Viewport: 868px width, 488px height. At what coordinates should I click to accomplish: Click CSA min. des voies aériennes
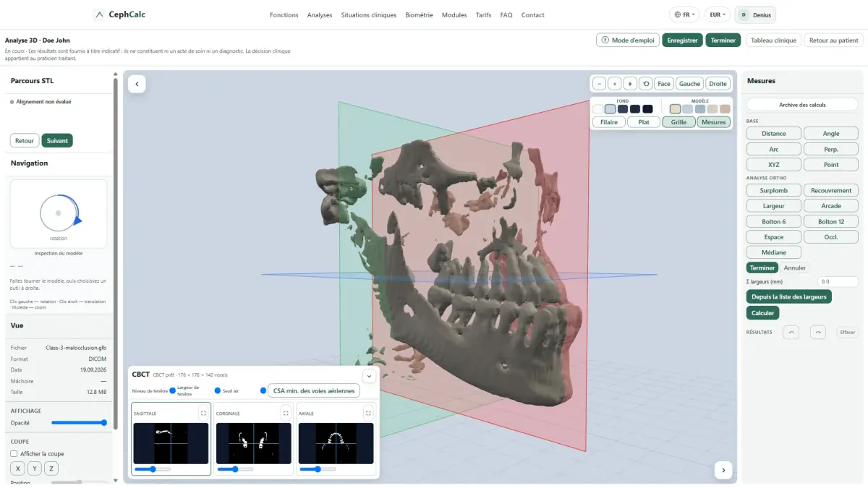pos(314,390)
